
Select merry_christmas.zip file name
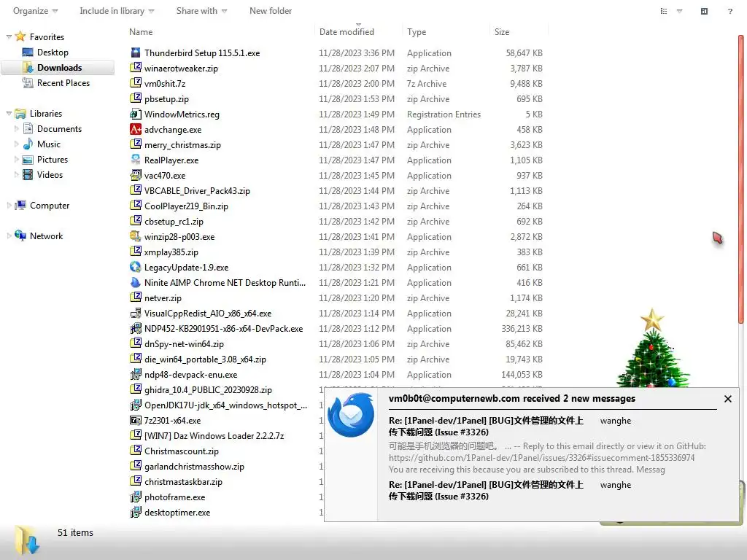[182, 145]
